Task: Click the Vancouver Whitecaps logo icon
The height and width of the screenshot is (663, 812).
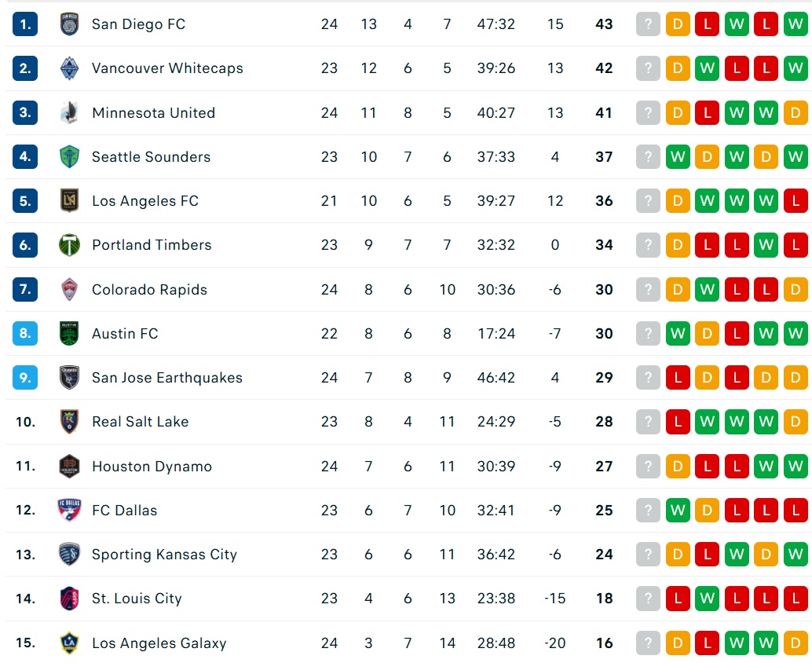Action: 69,68
